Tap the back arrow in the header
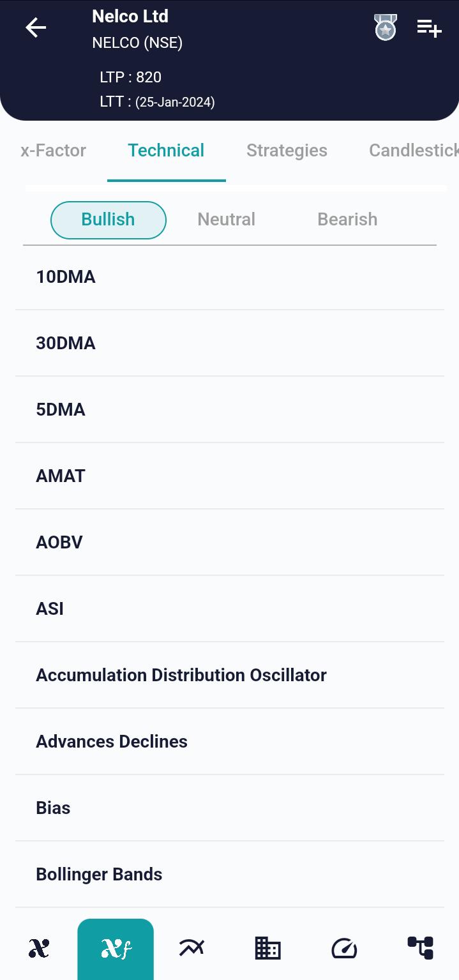The image size is (459, 980). (x=36, y=27)
